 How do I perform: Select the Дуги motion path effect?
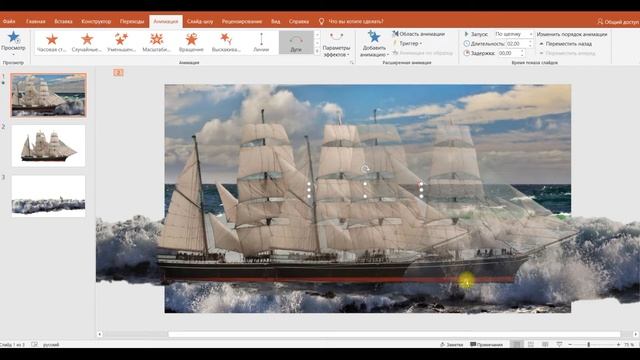coord(296,42)
